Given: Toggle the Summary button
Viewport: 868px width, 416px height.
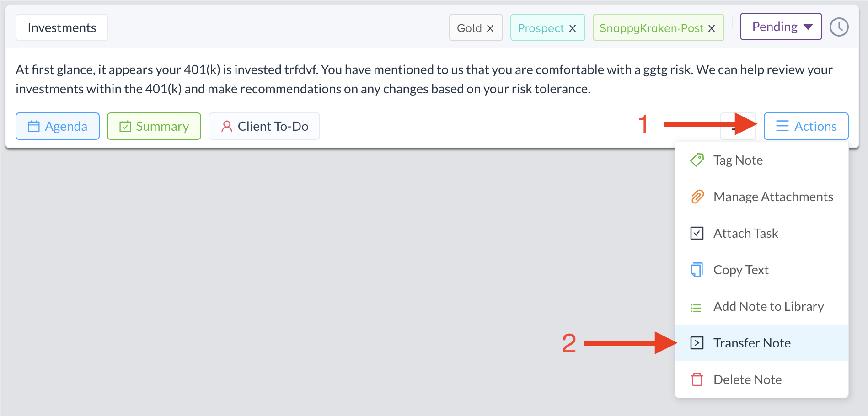Looking at the screenshot, I should (154, 126).
